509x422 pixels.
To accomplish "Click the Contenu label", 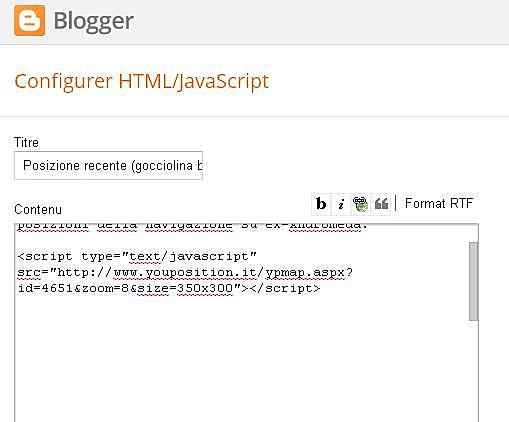I will point(38,209).
